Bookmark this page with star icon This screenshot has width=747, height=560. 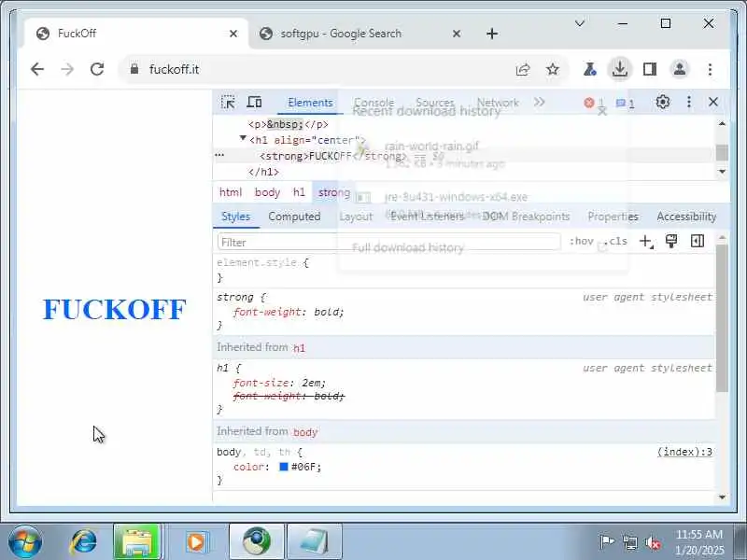553,69
